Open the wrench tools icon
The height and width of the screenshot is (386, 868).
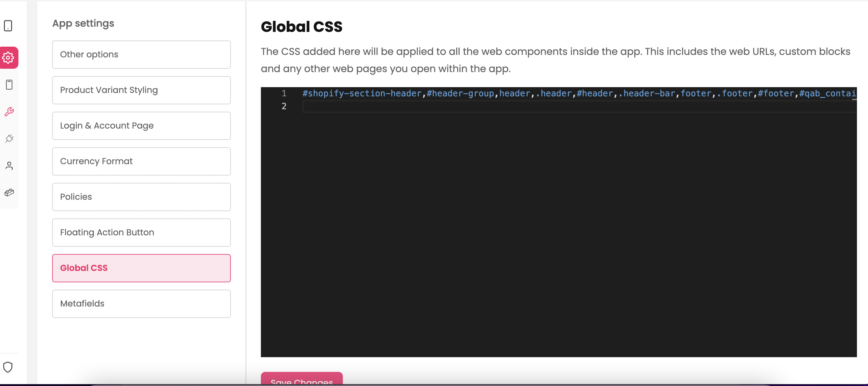[x=9, y=111]
